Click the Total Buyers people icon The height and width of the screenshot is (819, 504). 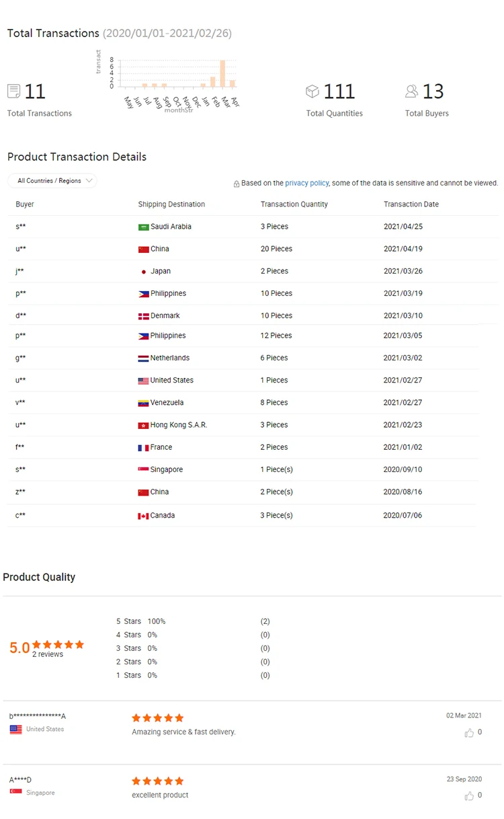[412, 91]
